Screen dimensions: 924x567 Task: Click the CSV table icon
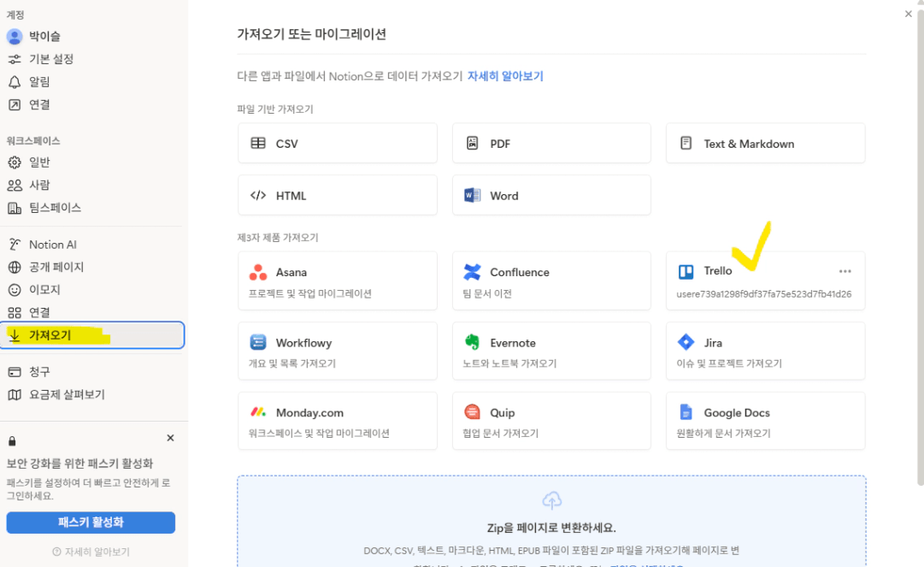tap(258, 143)
